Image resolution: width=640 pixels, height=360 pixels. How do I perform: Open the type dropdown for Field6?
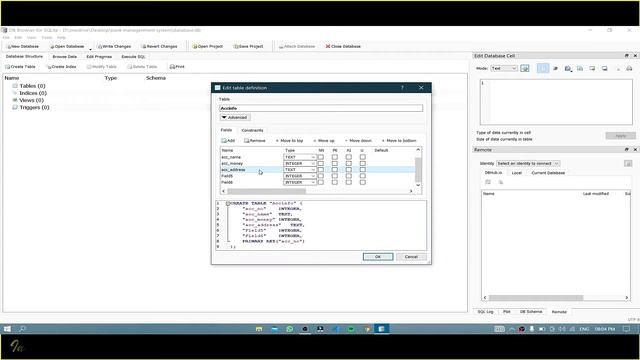300,182
